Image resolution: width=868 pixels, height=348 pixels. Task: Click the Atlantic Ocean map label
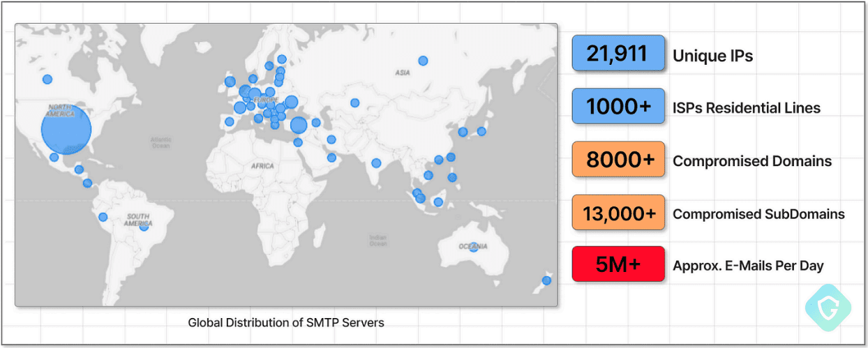[x=160, y=142]
